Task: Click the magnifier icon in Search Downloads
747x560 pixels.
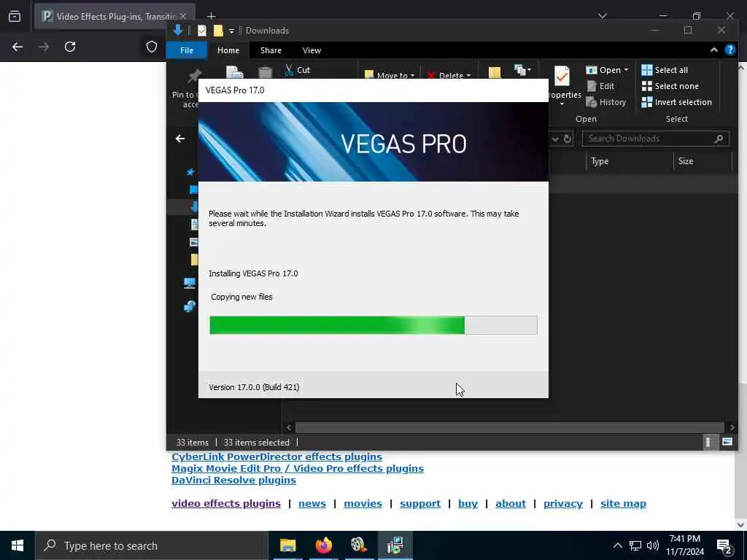Action: pyautogui.click(x=719, y=139)
